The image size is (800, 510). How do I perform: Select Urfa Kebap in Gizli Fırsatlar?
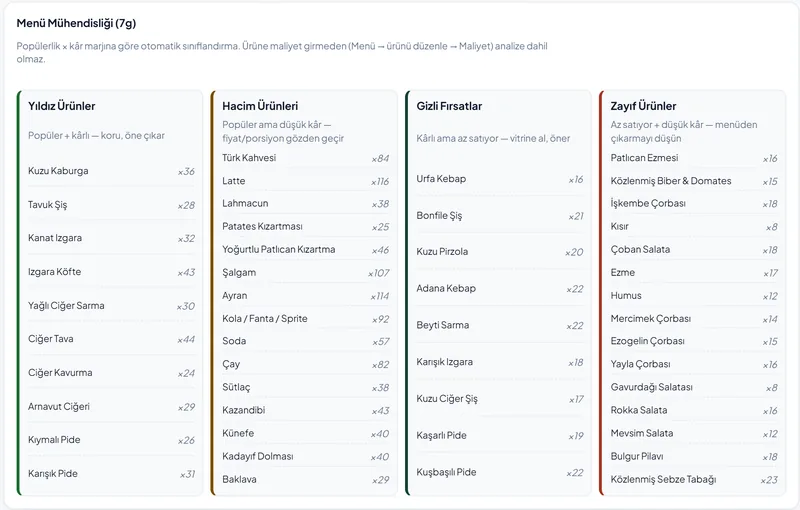[500, 179]
